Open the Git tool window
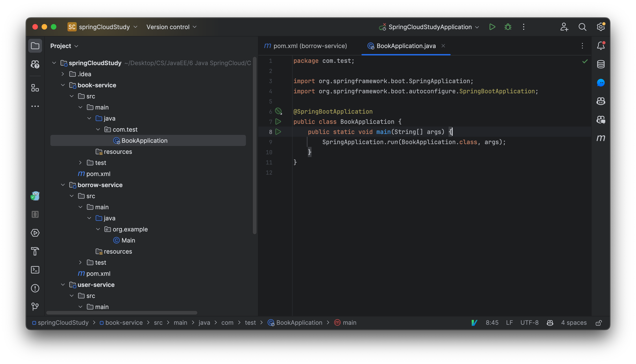 pyautogui.click(x=35, y=306)
